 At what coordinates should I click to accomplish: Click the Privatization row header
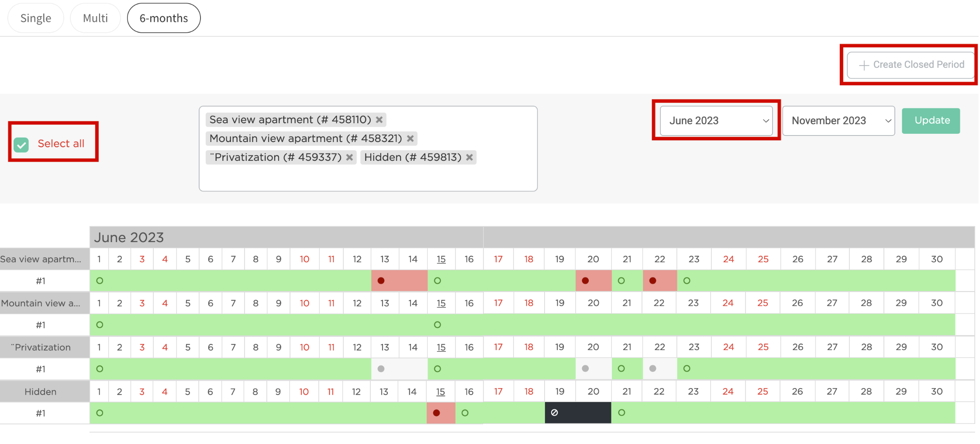[45, 347]
